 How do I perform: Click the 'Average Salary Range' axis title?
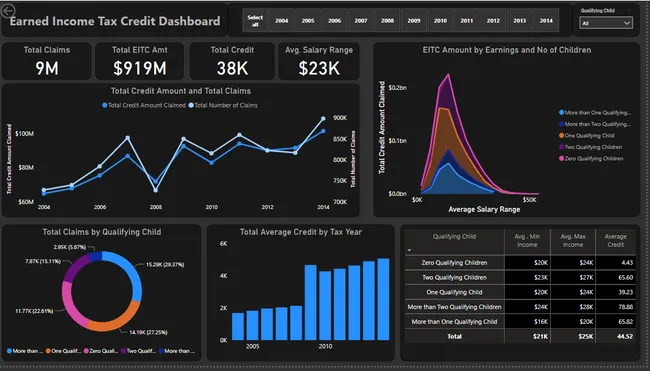[484, 210]
